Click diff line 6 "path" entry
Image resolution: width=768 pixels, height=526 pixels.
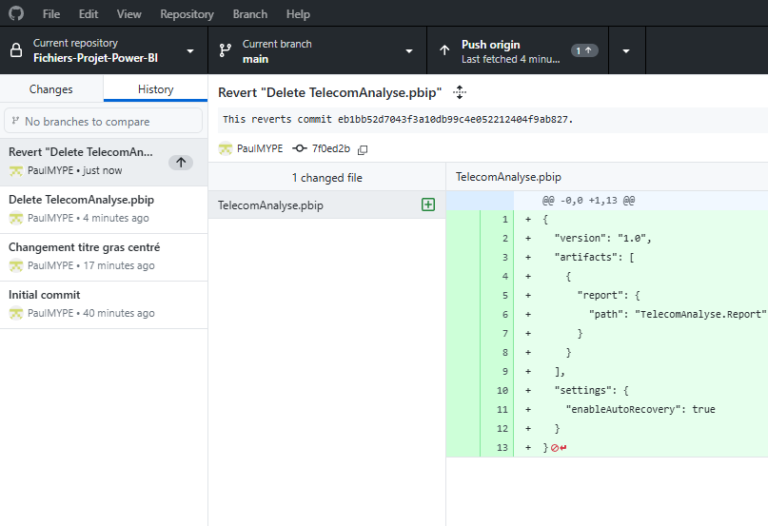coord(676,314)
